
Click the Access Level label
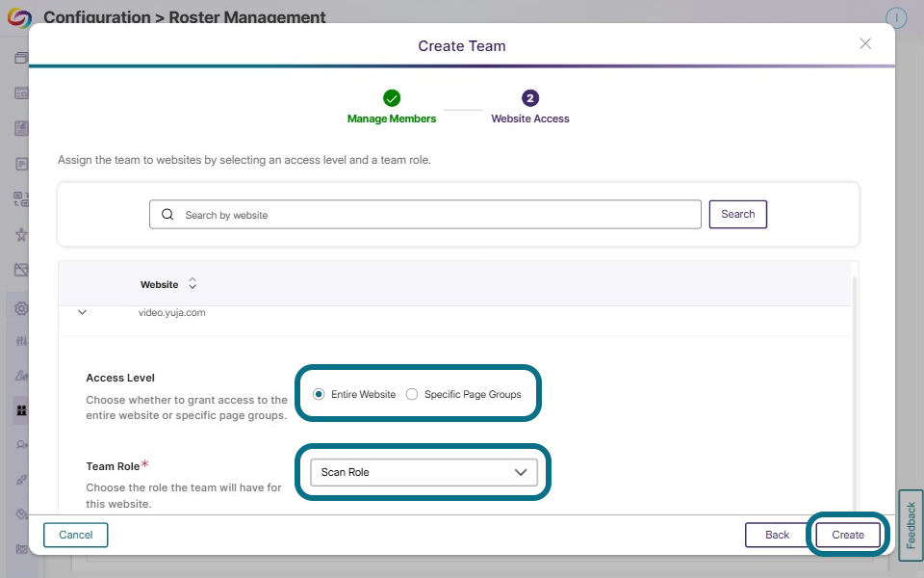point(120,378)
